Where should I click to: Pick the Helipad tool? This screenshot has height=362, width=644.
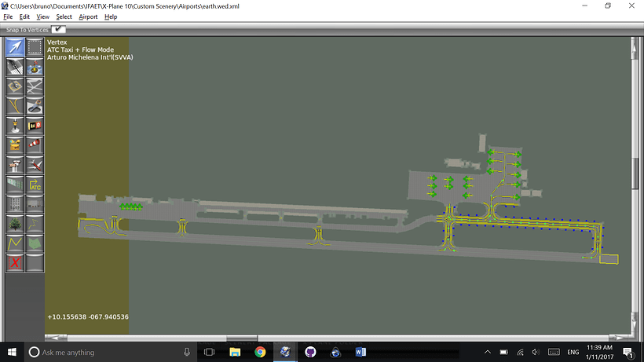click(x=15, y=86)
